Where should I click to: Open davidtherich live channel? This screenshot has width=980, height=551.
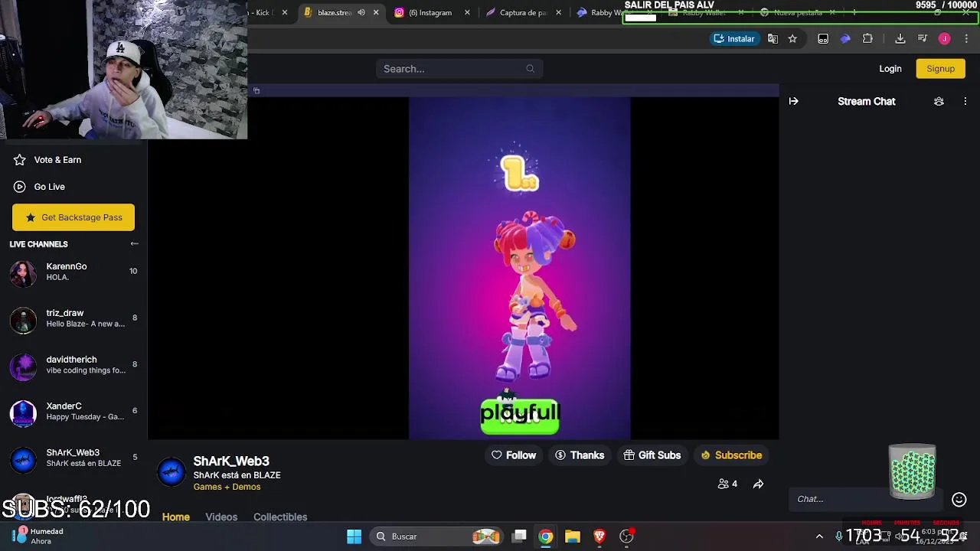tap(73, 365)
